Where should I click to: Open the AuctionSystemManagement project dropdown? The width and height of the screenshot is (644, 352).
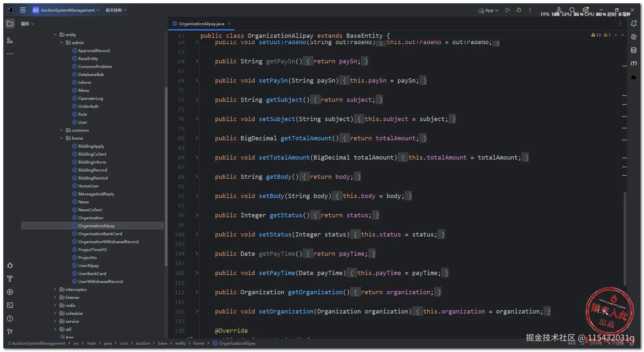coord(66,10)
